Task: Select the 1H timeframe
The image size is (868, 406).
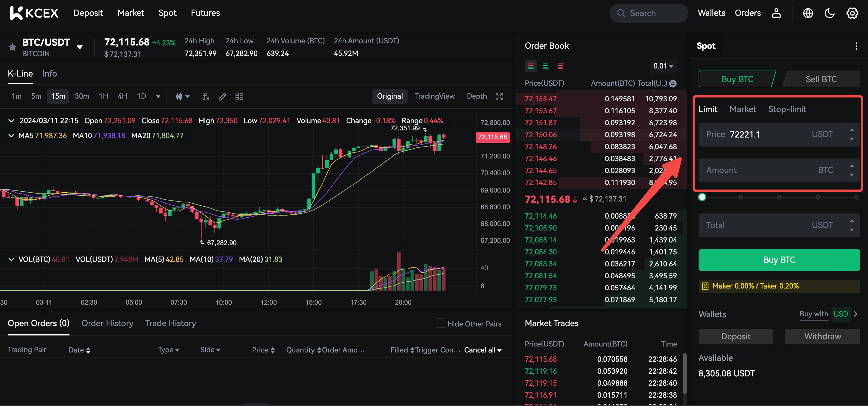Action: (104, 97)
